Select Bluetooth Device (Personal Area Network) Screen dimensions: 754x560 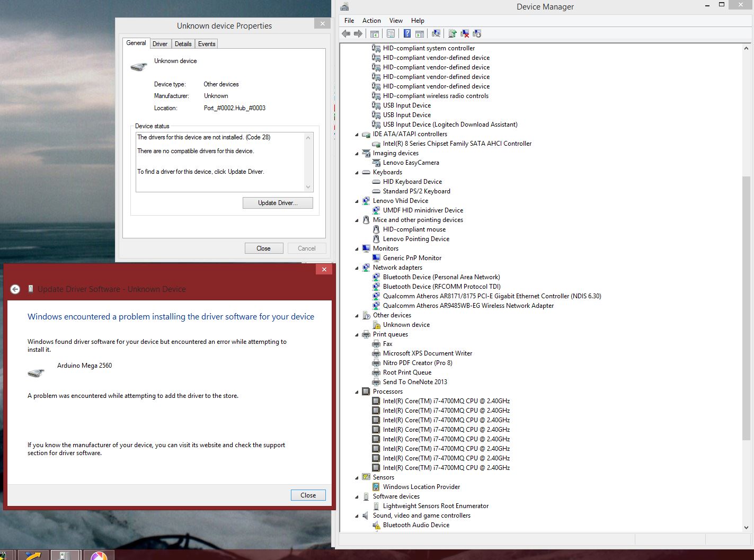pos(441,277)
